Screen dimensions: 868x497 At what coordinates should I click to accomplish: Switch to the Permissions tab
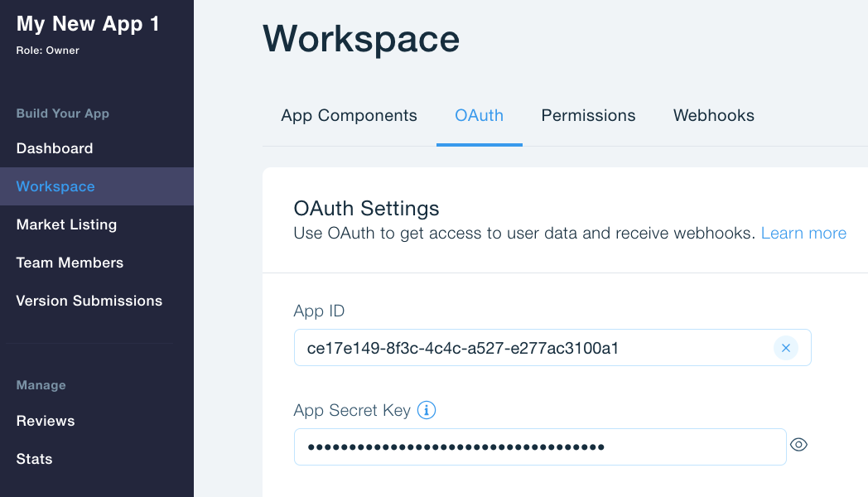[x=588, y=116]
